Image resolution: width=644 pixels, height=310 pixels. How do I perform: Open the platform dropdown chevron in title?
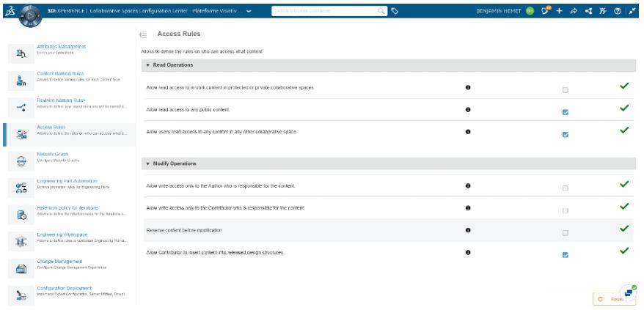pyautogui.click(x=249, y=12)
